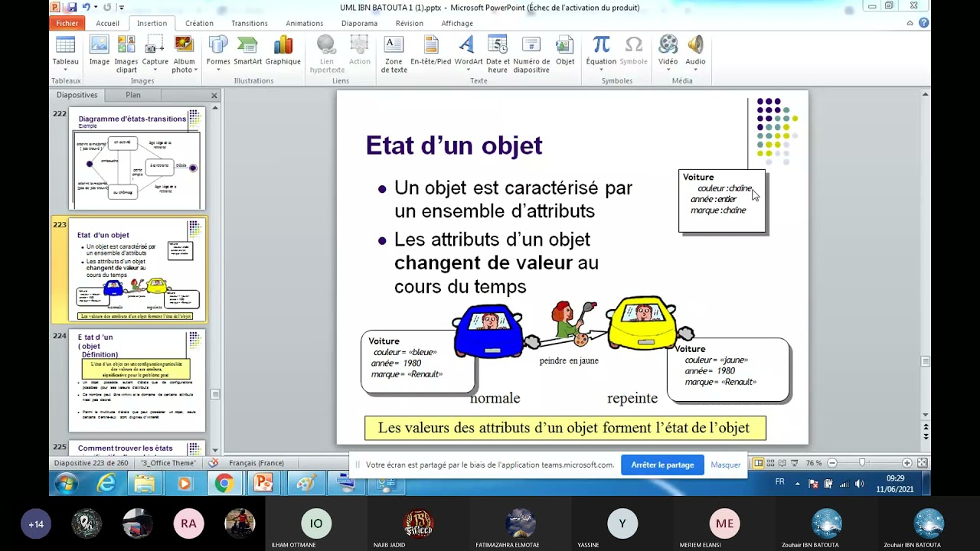Image resolution: width=980 pixels, height=551 pixels.
Task: Insert a SmartArt graphic
Action: (247, 51)
